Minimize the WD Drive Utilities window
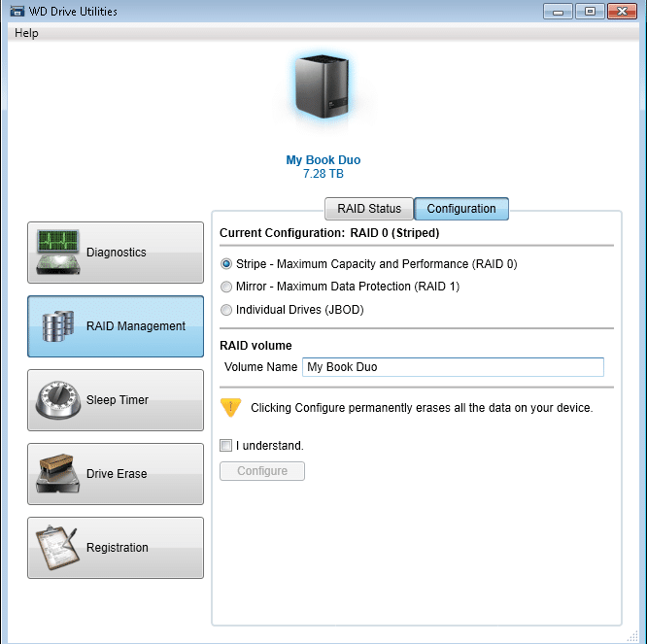 point(558,12)
